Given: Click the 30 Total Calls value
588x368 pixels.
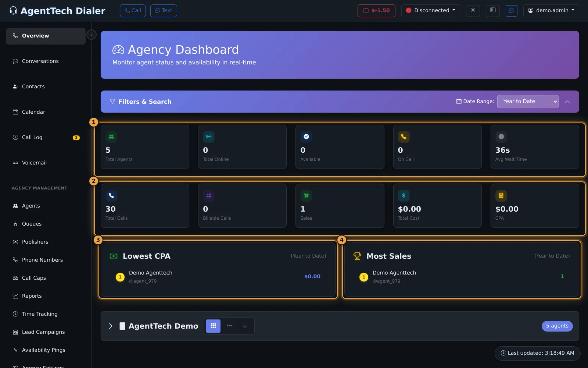Looking at the screenshot, I should point(111,209).
